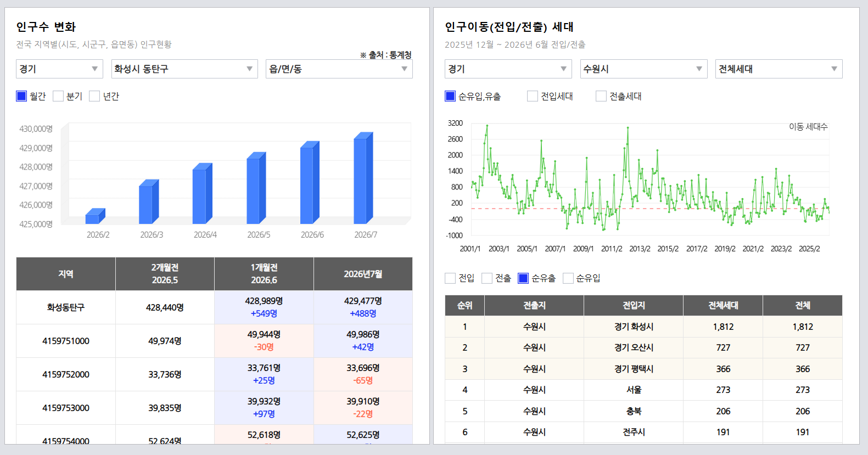868x455 pixels.
Task: Click the -30명 change value
Action: point(264,347)
